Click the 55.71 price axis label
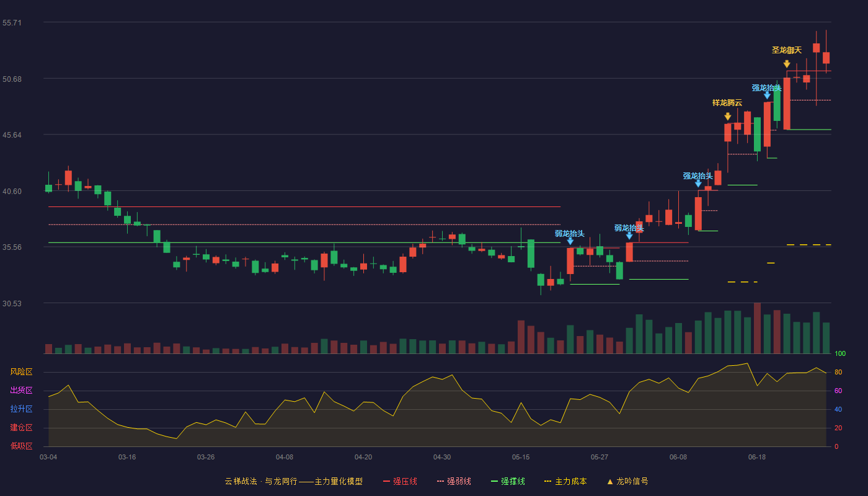The width and height of the screenshot is (868, 496). 12,23
